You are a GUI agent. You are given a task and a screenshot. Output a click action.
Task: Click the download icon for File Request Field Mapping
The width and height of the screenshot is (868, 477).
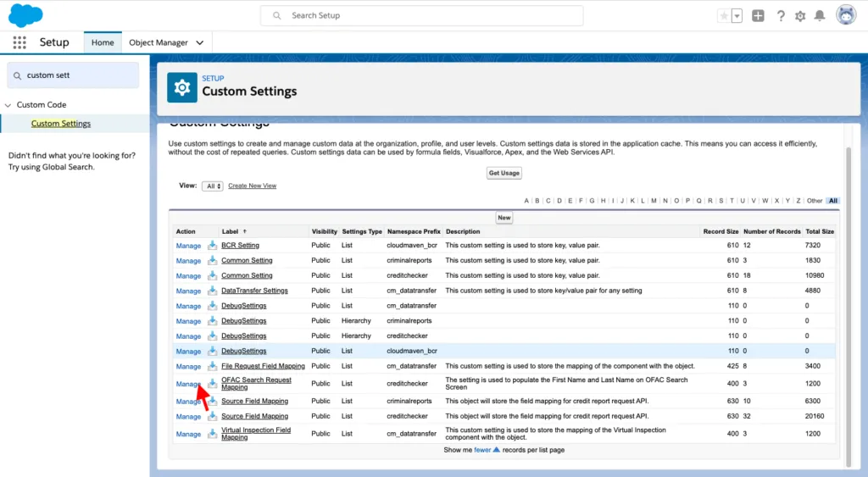point(212,366)
